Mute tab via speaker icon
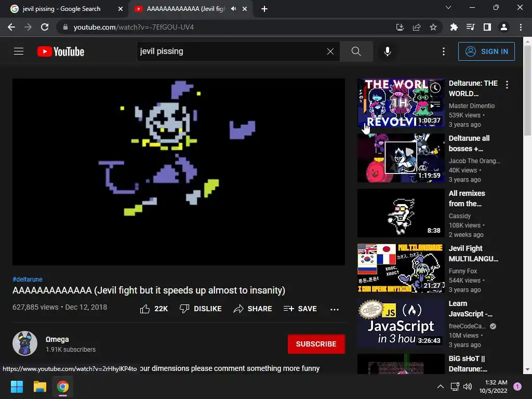532x399 pixels. pyautogui.click(x=233, y=9)
